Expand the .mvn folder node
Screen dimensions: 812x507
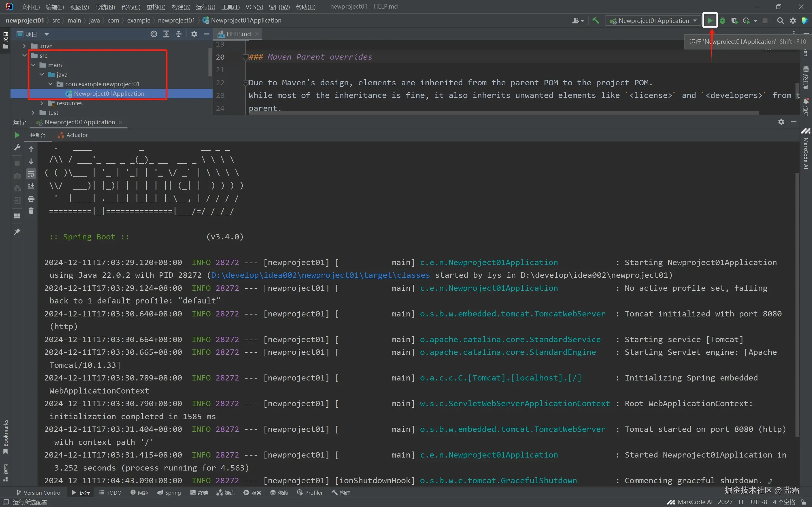click(24, 46)
